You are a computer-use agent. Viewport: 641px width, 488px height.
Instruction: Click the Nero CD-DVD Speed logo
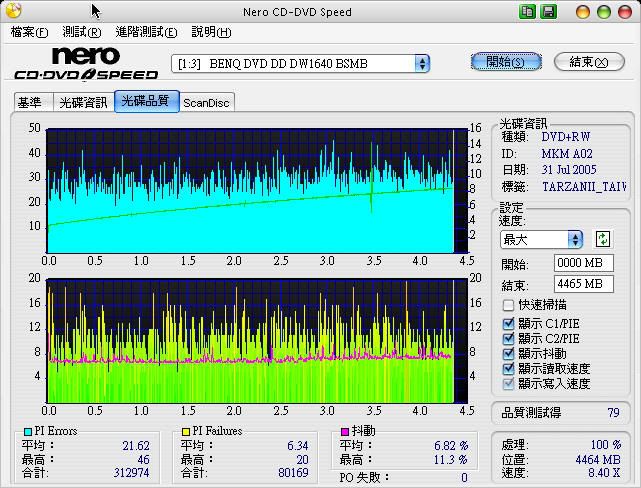pos(86,63)
